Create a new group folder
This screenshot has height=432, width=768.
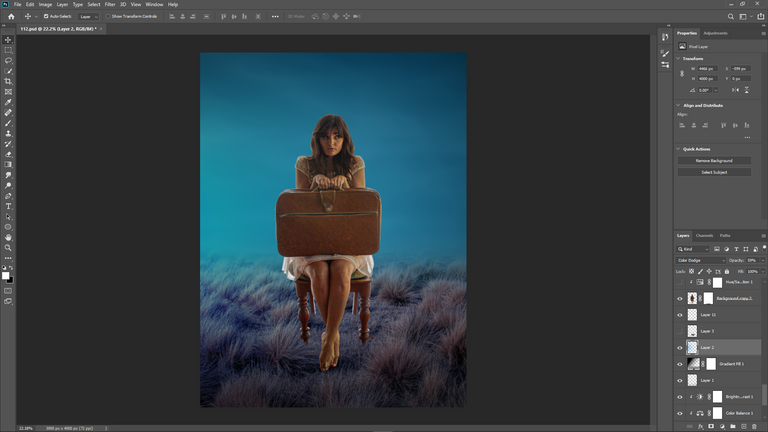[x=733, y=427]
